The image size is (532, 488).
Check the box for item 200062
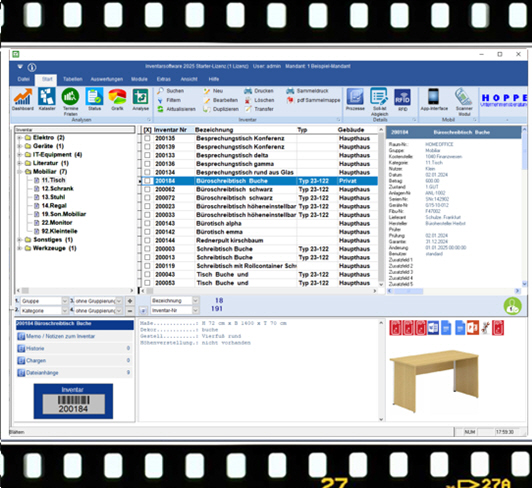147,189
